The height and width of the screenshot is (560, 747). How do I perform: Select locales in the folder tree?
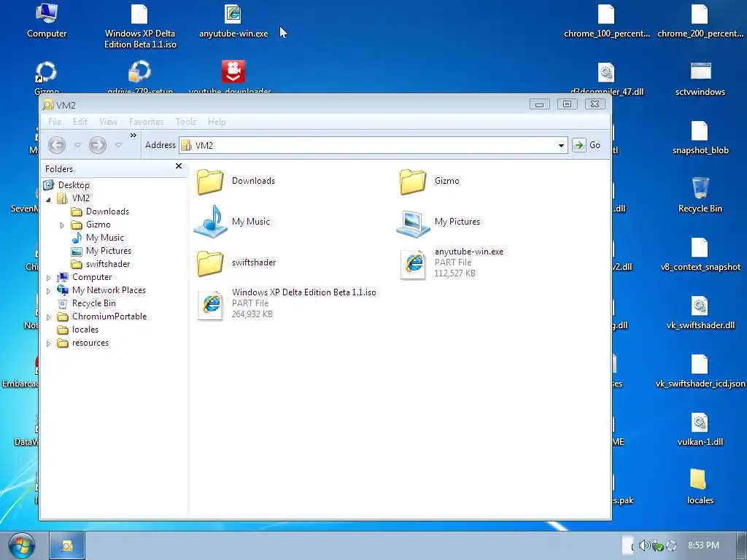tap(85, 330)
